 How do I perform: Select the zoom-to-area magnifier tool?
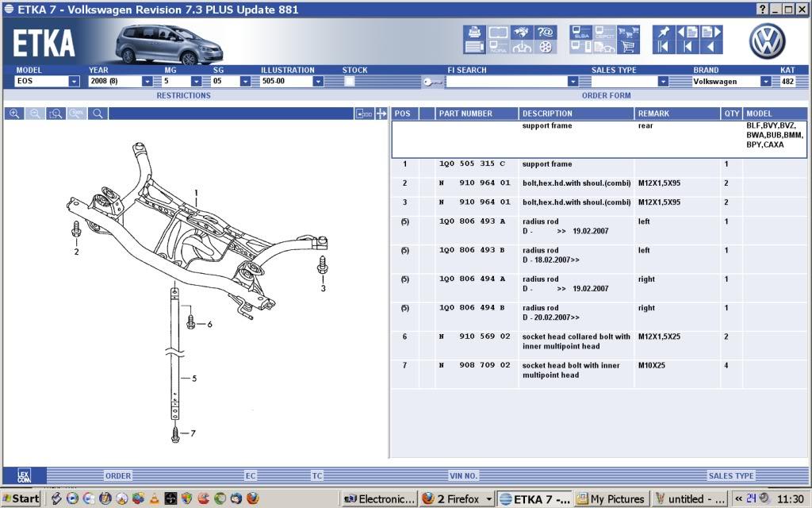click(x=56, y=114)
